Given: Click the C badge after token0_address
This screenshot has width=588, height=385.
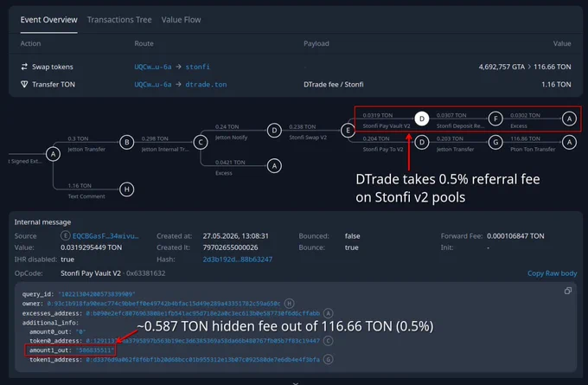Looking at the screenshot, I should coord(328,341).
